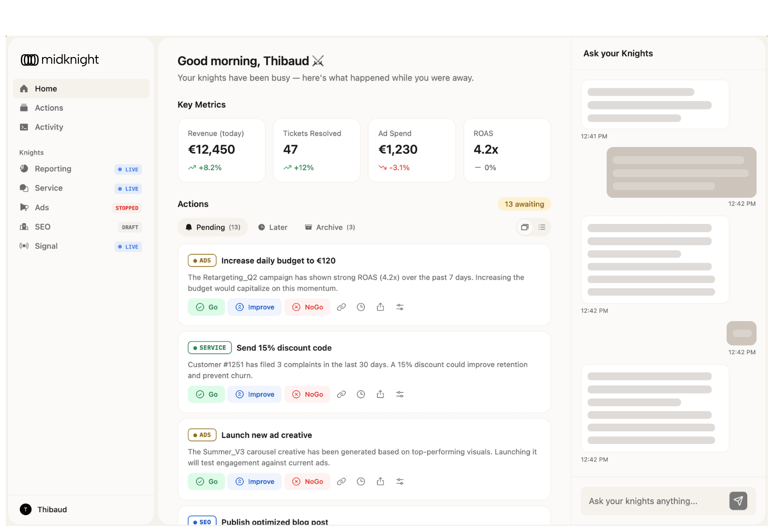Click the STOPPED badge next to Ads
Viewport: 774px width, 532px height.
tap(127, 207)
